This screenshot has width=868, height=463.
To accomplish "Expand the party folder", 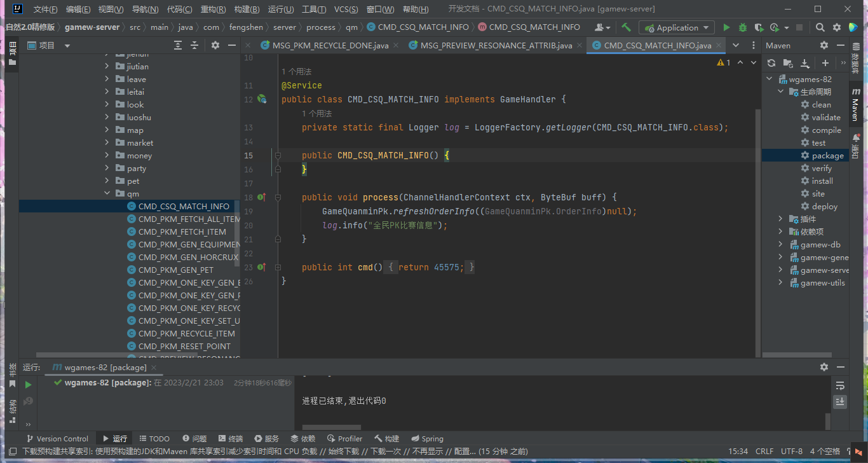I will 107,168.
